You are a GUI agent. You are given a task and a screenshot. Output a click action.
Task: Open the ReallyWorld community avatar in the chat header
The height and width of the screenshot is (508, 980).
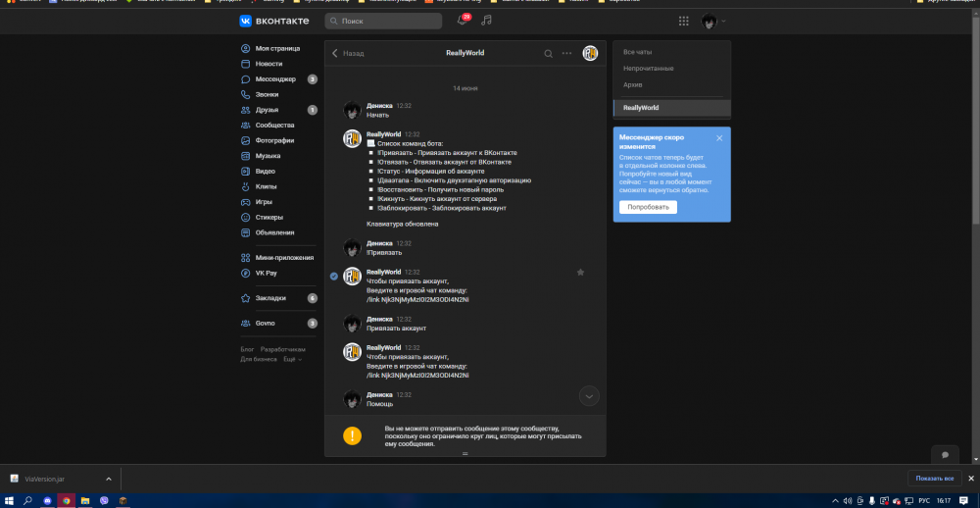tap(590, 53)
